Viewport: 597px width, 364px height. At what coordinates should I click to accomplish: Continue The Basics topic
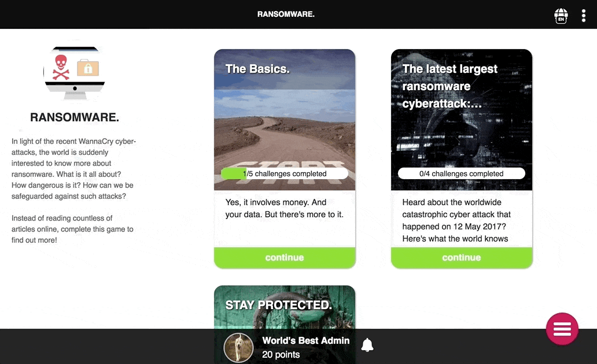click(x=285, y=258)
